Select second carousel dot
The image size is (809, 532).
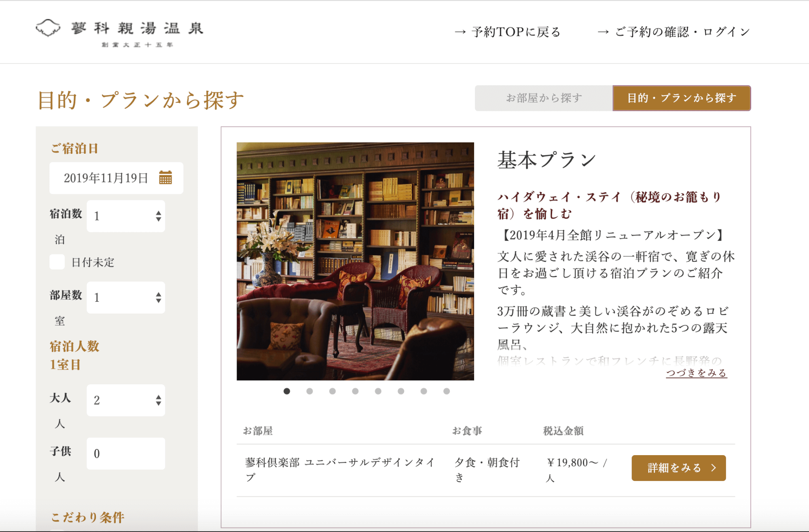(309, 391)
